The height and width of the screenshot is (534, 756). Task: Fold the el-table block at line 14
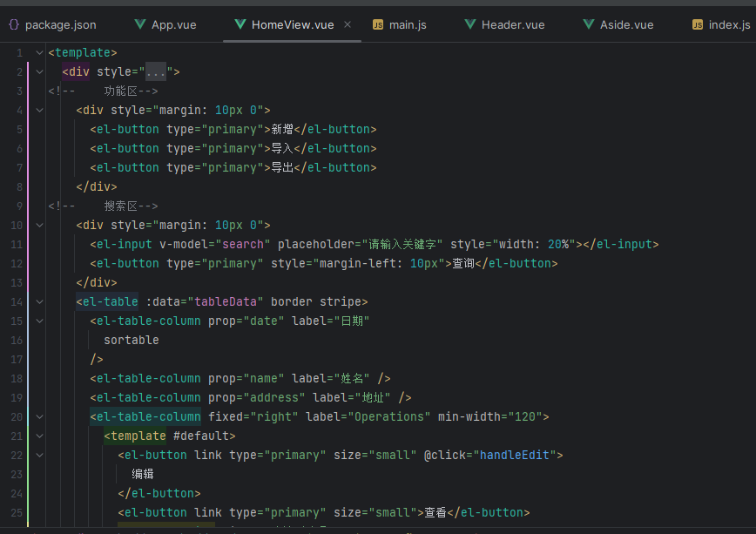click(38, 302)
